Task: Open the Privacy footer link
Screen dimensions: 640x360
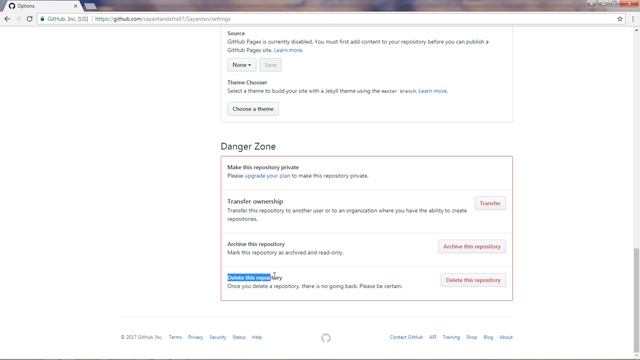Action: click(195, 337)
